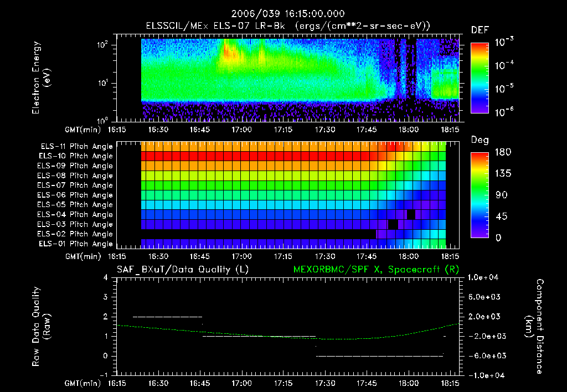Click the 17:00 tick label under the spectrogram
567x392 pixels.
pyautogui.click(x=241, y=130)
